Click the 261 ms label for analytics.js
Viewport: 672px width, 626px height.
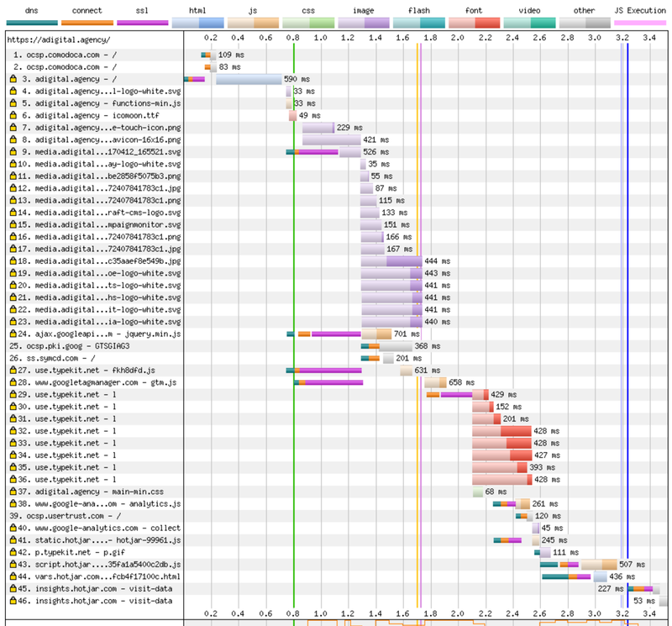coord(545,503)
